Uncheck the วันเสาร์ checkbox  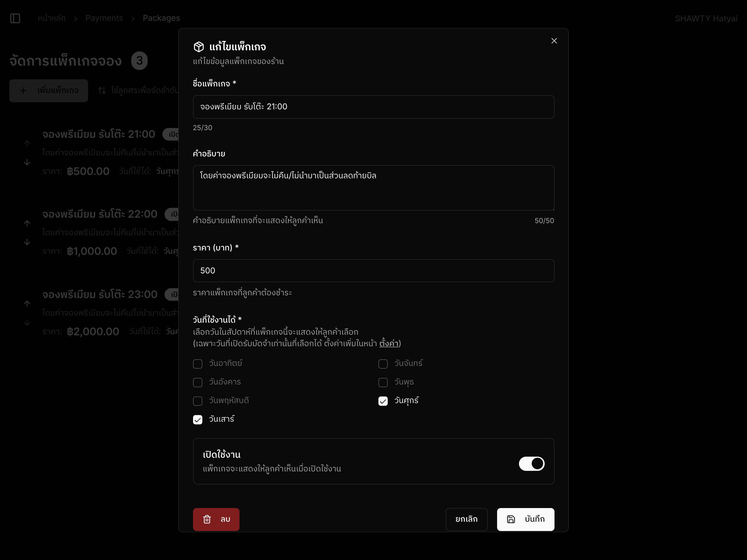(x=198, y=419)
